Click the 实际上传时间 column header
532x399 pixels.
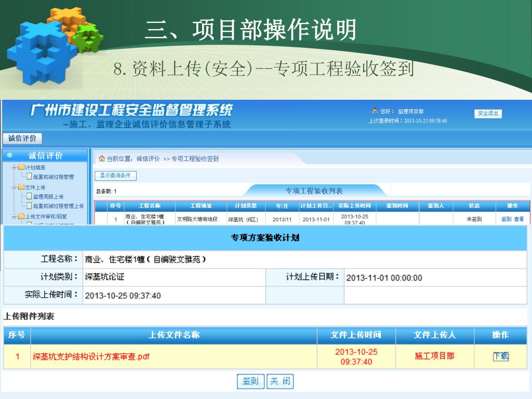coord(354,206)
